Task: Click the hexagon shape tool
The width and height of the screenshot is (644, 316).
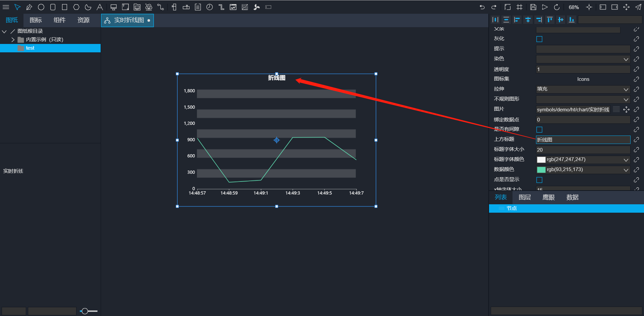Action: tap(76, 7)
